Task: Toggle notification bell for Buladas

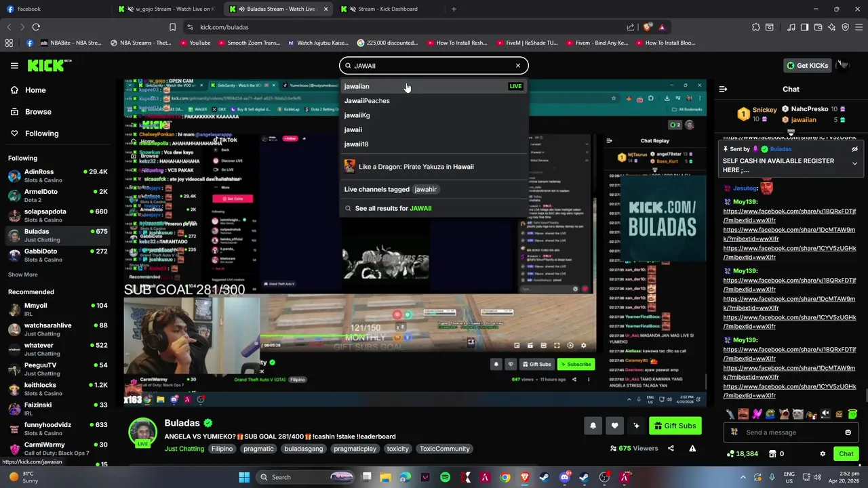Action: [x=593, y=426]
